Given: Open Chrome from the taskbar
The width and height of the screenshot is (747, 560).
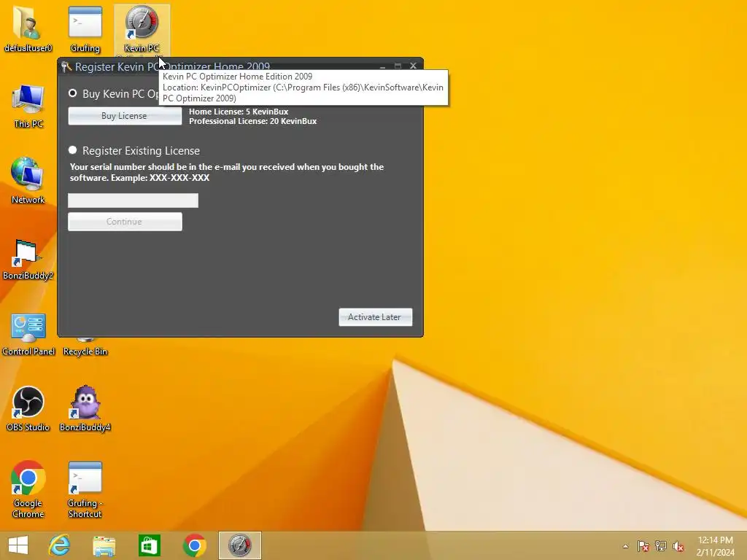Looking at the screenshot, I should coord(194,545).
